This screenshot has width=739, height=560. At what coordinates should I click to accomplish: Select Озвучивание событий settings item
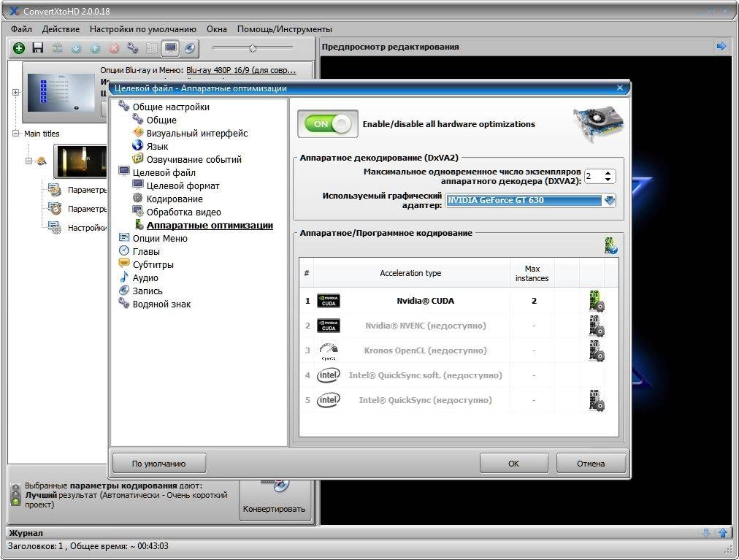point(194,160)
